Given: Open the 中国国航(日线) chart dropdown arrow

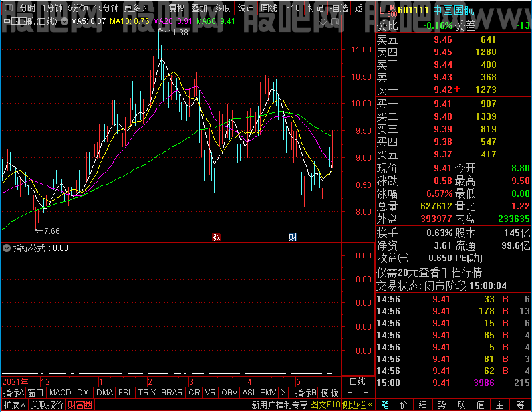Looking at the screenshot, I should [x=64, y=21].
